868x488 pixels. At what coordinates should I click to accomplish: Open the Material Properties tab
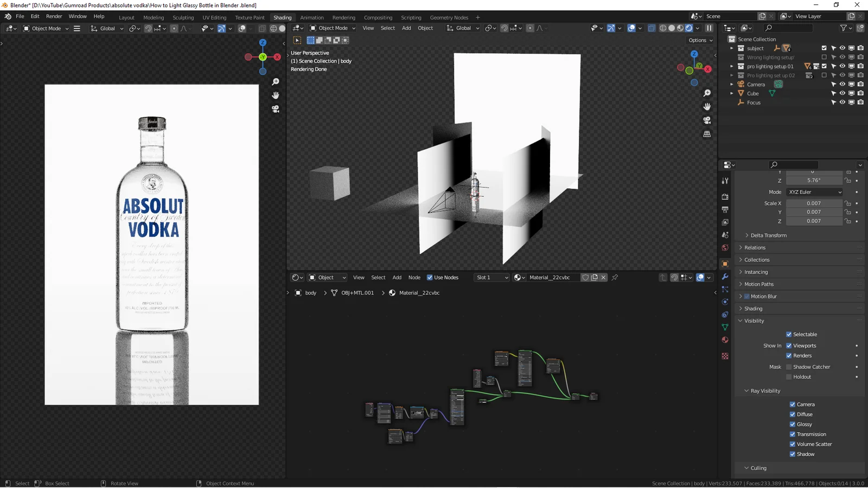[725, 340]
